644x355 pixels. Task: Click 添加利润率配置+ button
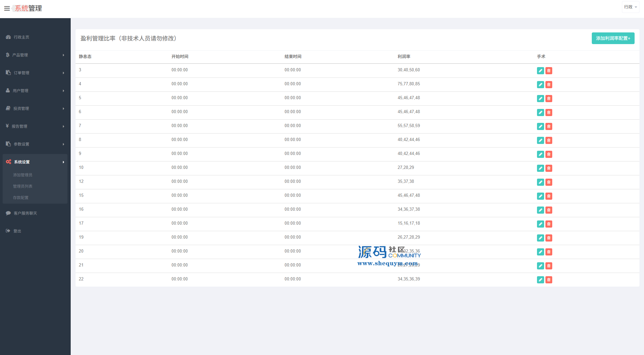[613, 38]
